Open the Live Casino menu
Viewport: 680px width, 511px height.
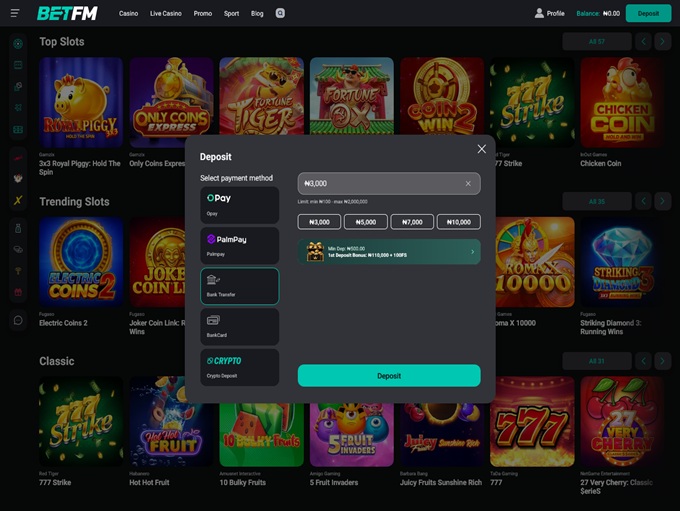tap(166, 13)
